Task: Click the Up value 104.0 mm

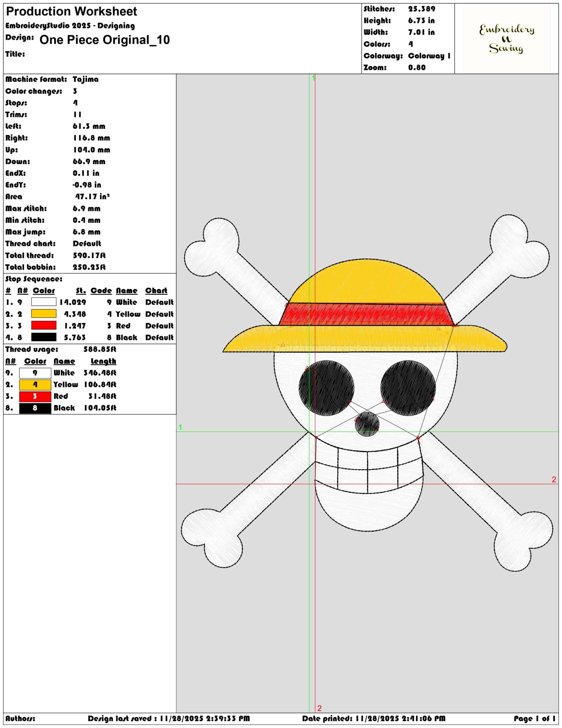Action: point(91,150)
